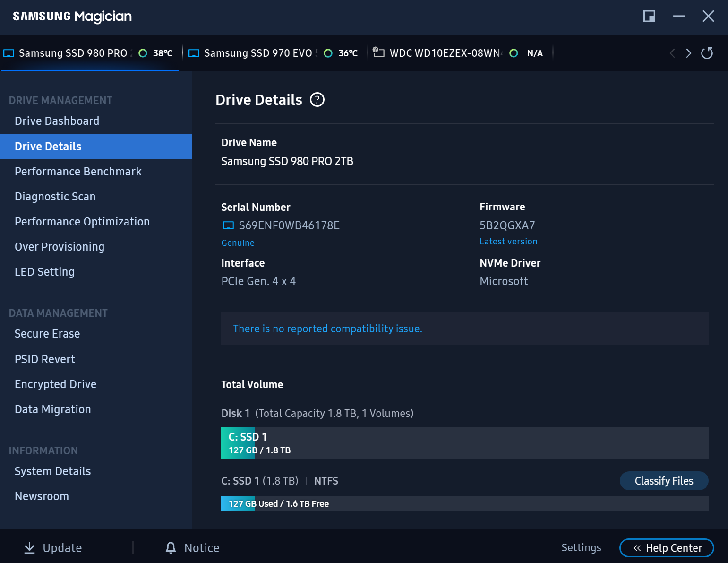Viewport: 728px width, 563px height.
Task: Click the Notice bell icon
Action: (171, 548)
